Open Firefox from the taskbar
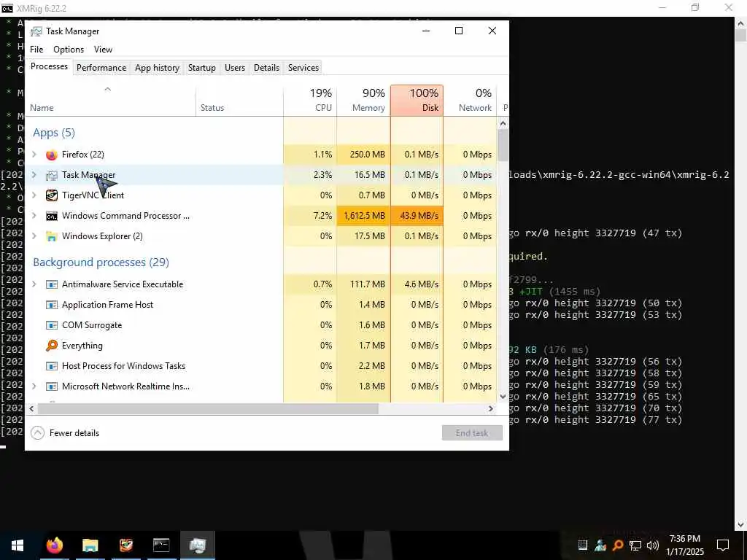 (54, 545)
